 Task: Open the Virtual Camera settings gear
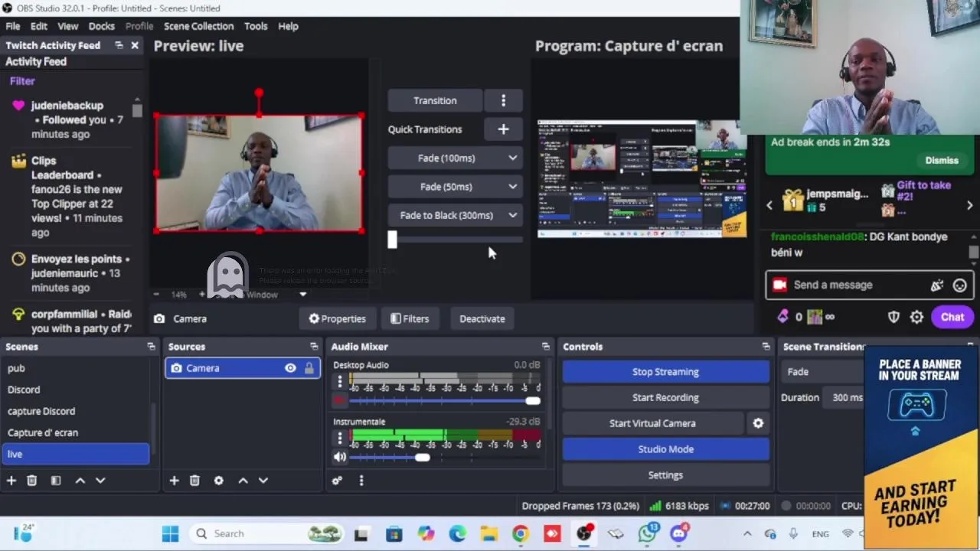pyautogui.click(x=758, y=423)
